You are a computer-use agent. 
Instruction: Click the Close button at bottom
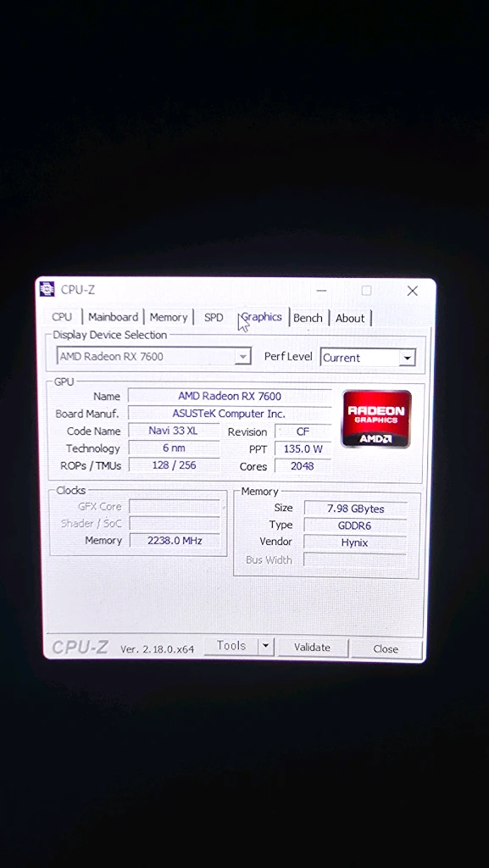tap(386, 648)
